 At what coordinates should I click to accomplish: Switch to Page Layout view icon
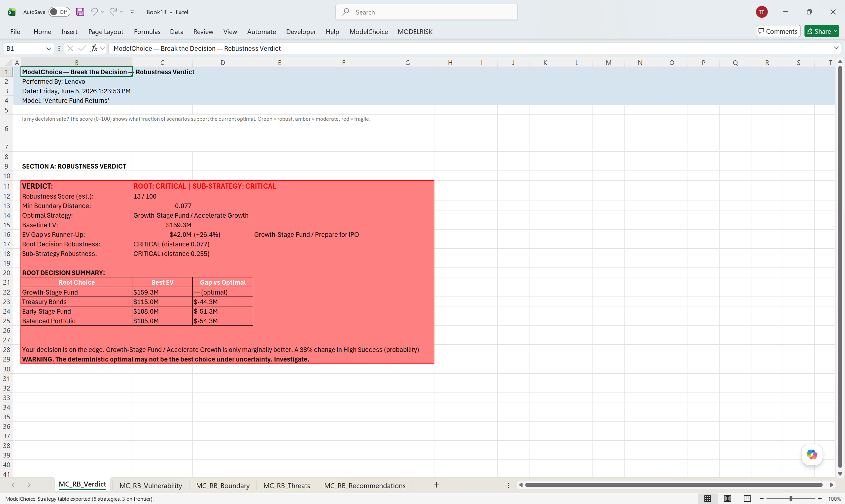(727, 499)
